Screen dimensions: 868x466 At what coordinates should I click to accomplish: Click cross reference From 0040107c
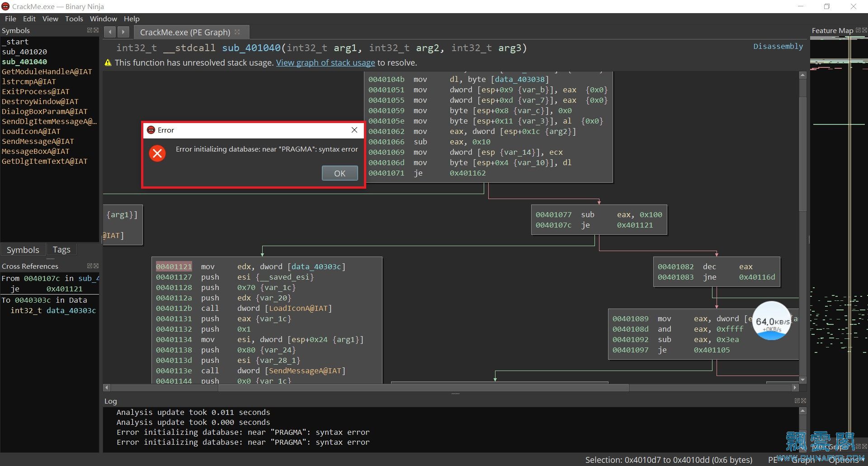pyautogui.click(x=50, y=278)
